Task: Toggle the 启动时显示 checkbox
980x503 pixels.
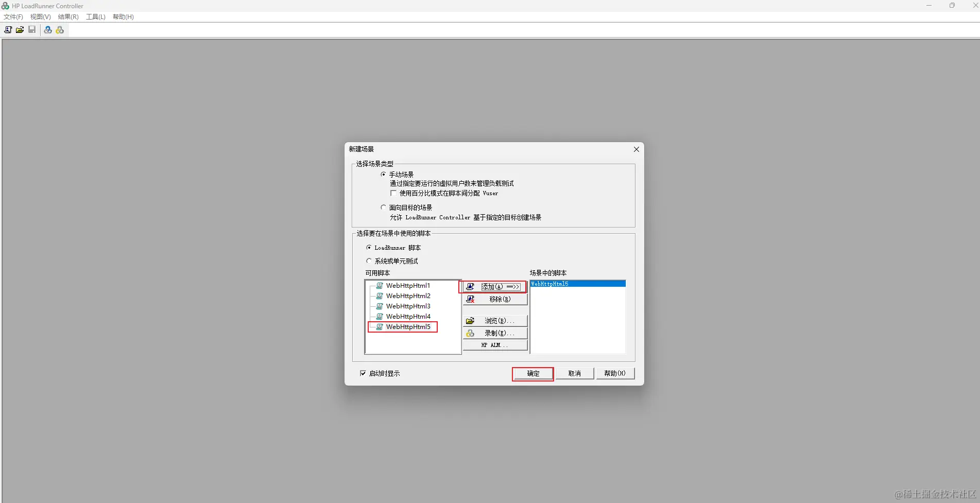Action: [363, 373]
